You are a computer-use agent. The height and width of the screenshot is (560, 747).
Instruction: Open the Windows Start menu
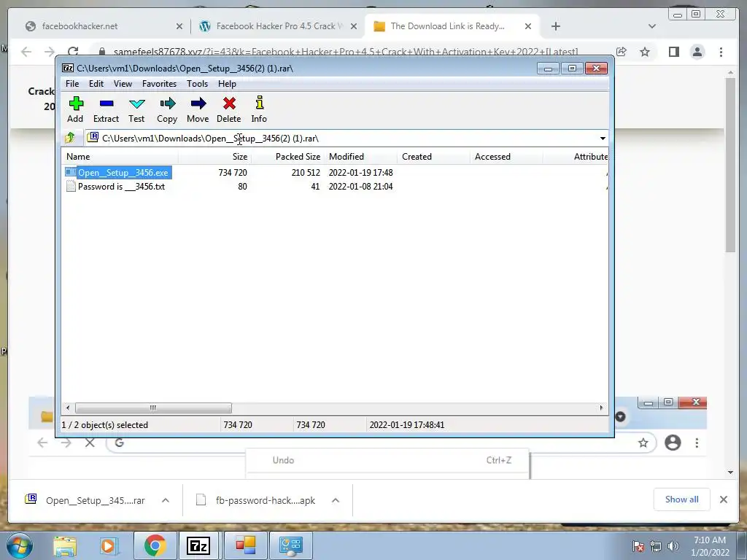click(x=18, y=545)
